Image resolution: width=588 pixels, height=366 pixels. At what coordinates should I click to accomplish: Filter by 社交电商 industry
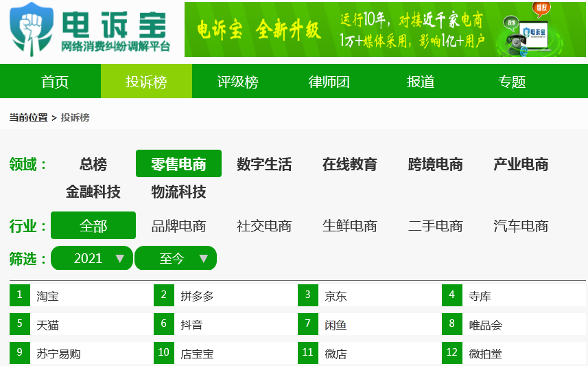(x=264, y=226)
